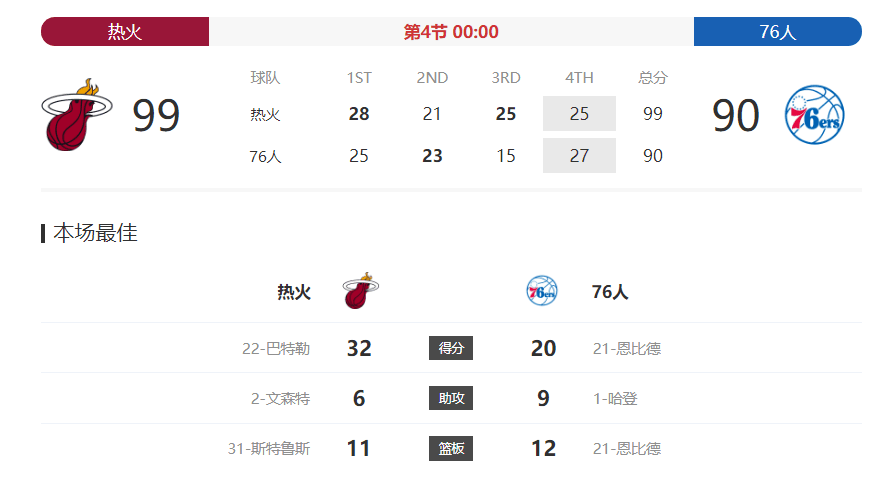Click the large Miami Heat logo
This screenshot has width=874, height=492.
click(77, 114)
